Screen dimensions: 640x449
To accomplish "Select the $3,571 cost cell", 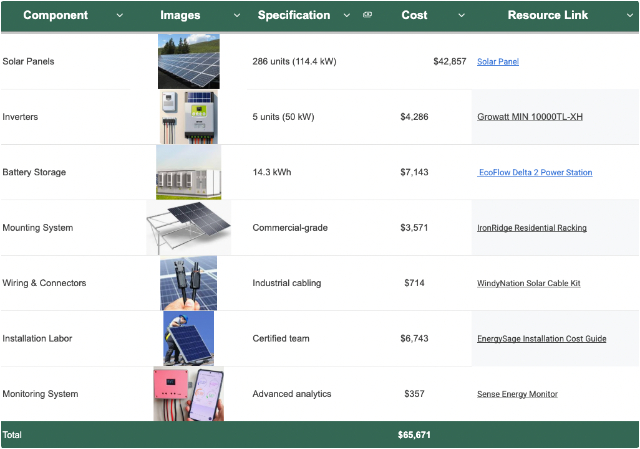I will [415, 228].
